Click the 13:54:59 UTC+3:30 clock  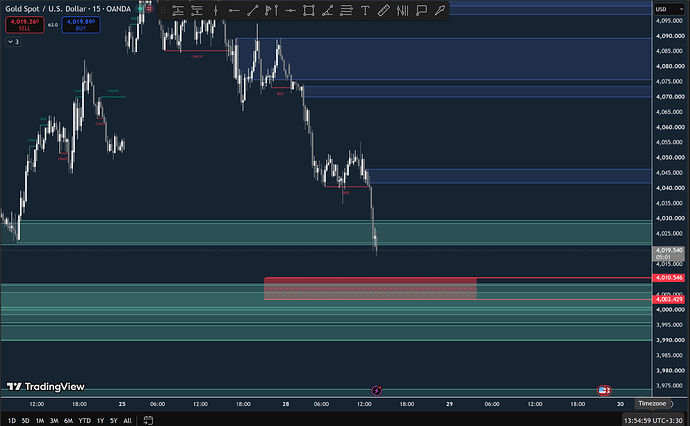(x=653, y=421)
